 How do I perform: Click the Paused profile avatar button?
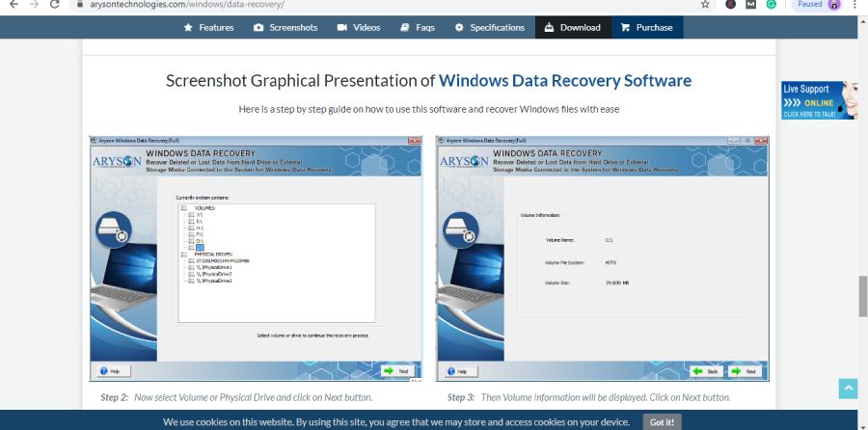point(817,5)
